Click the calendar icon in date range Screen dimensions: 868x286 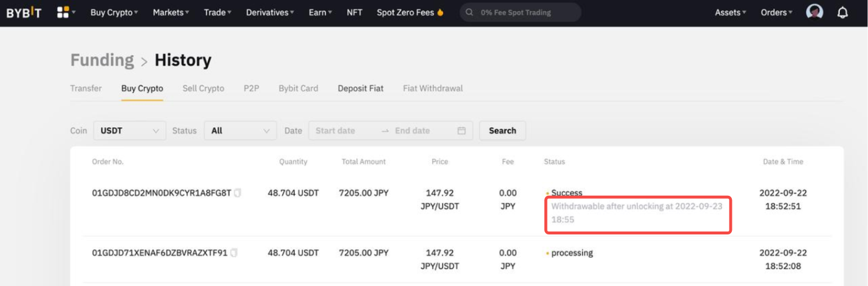click(461, 131)
